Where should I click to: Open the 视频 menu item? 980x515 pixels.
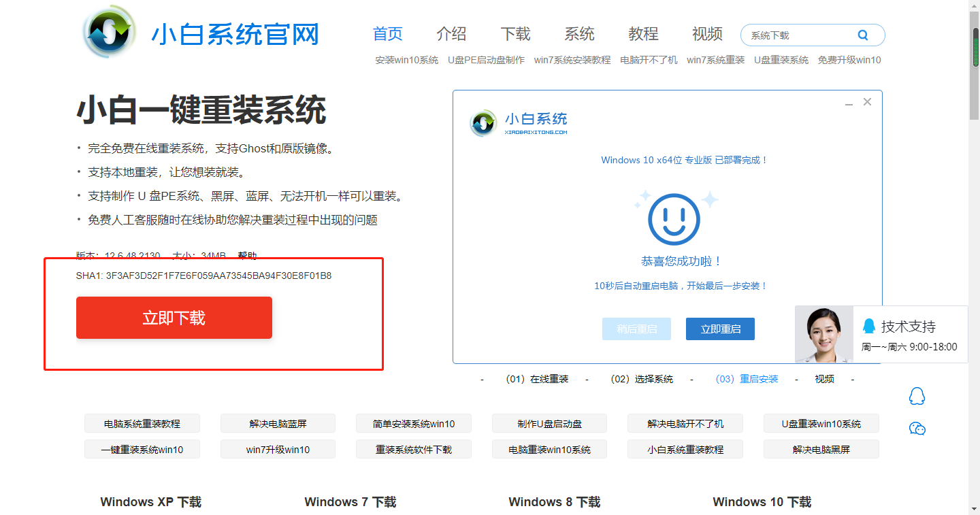click(707, 34)
